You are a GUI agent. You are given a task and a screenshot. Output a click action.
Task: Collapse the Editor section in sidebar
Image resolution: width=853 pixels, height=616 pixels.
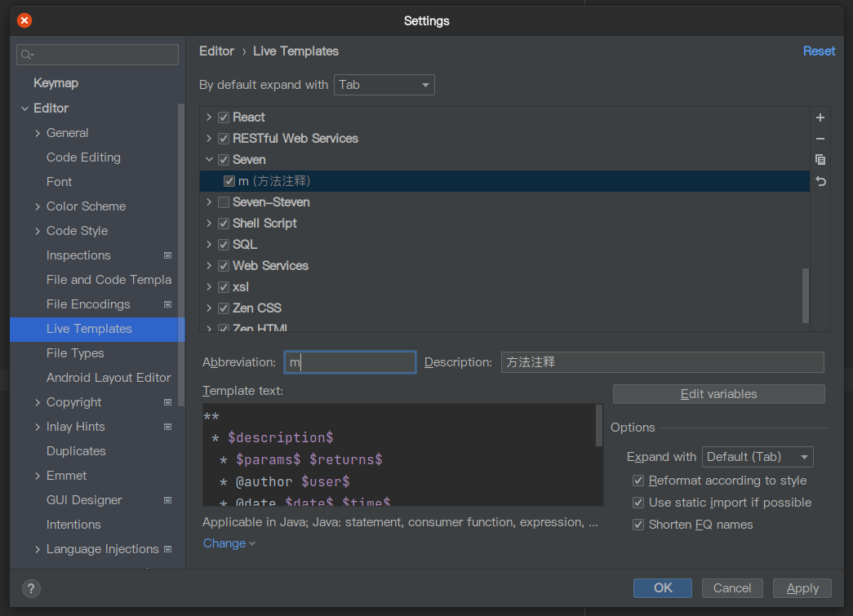click(x=25, y=109)
